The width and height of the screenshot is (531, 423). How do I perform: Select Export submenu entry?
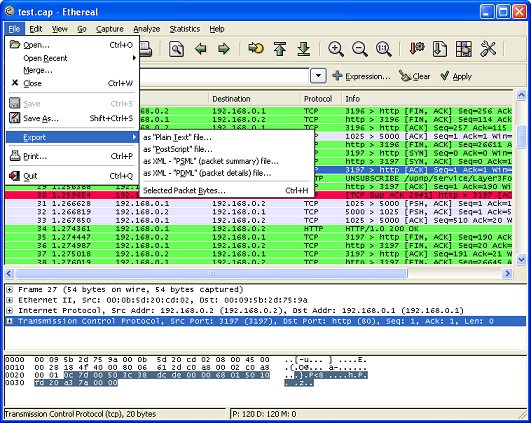(72, 137)
